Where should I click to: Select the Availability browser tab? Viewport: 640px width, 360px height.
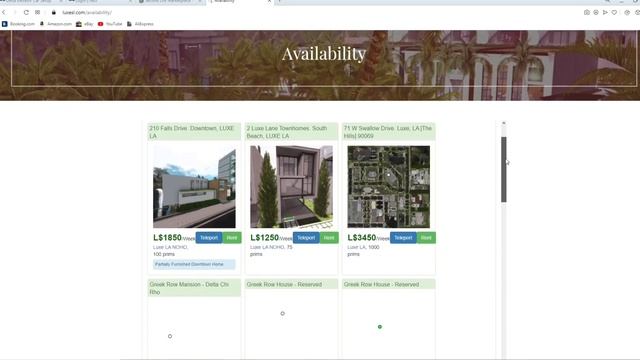pos(239,2)
